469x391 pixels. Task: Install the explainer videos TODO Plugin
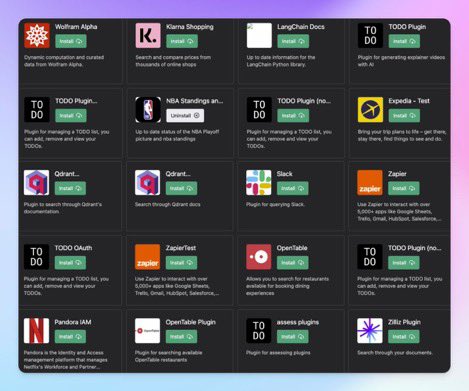coord(404,41)
